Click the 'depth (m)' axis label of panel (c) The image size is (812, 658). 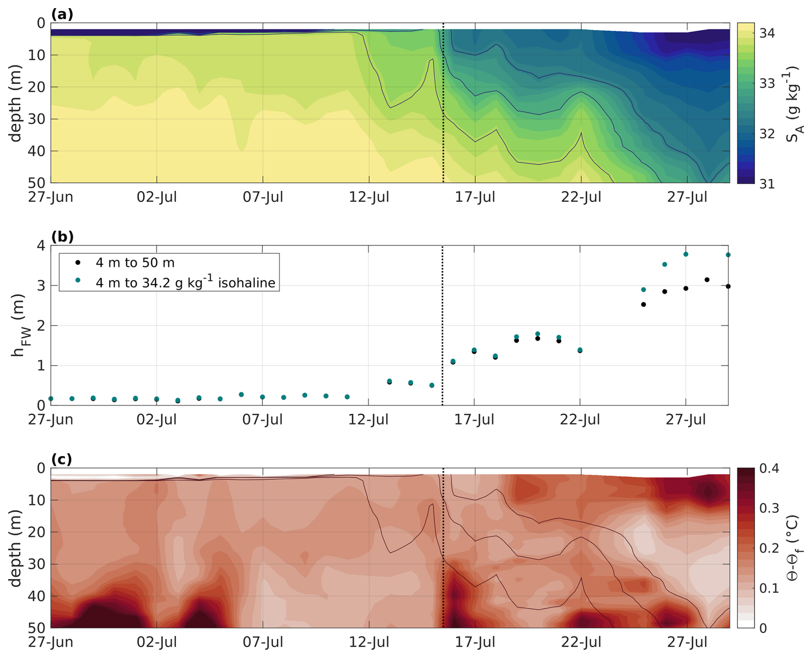(15, 548)
